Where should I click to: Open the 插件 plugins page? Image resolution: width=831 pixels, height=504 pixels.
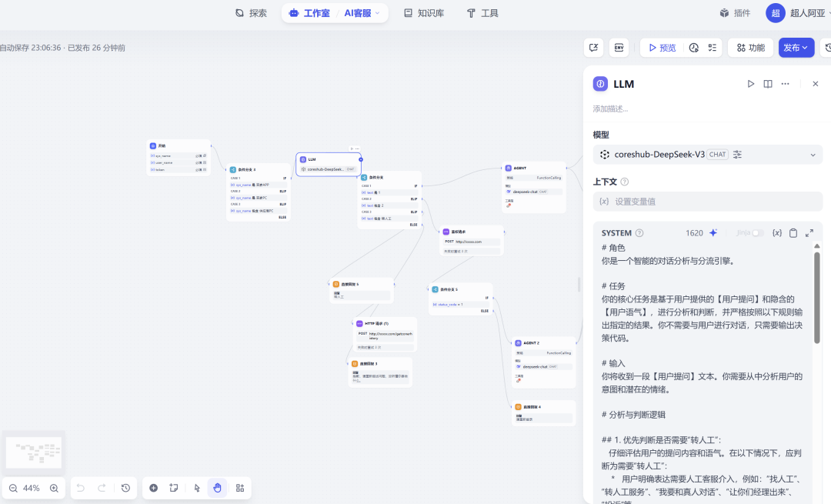click(735, 13)
